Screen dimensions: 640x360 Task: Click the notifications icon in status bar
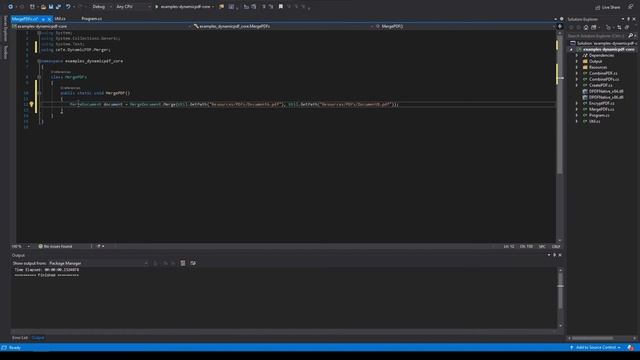click(x=631, y=347)
